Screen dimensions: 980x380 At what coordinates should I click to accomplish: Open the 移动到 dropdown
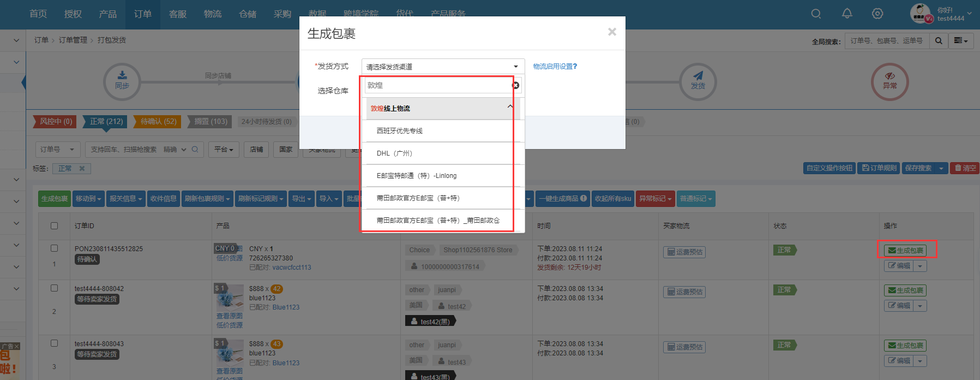(88, 199)
